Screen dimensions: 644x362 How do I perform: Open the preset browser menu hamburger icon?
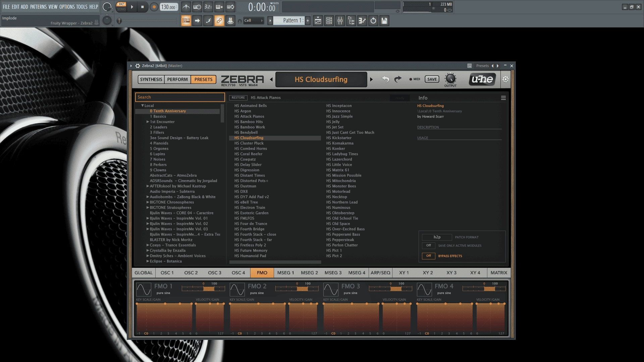(x=503, y=98)
